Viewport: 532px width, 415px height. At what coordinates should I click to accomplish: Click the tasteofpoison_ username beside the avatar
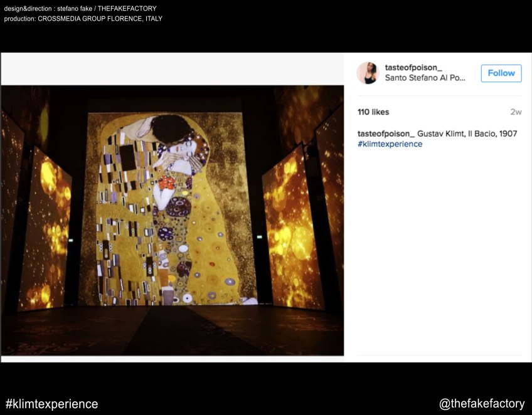413,67
